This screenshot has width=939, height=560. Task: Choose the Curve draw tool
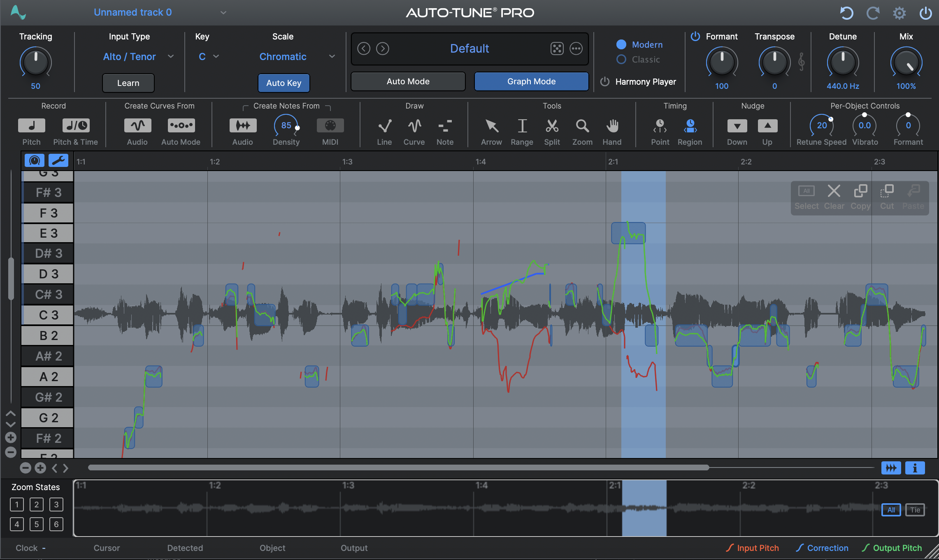(x=414, y=126)
